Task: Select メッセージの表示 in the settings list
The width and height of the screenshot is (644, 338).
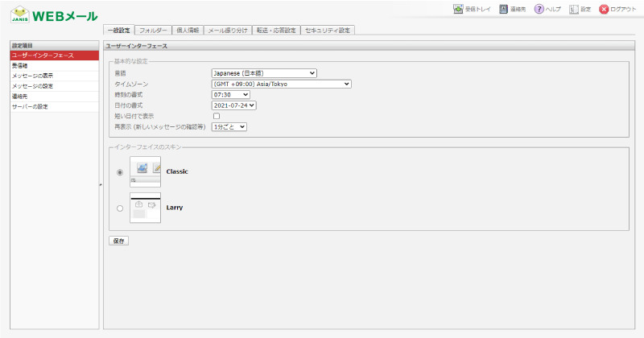Action: pos(32,76)
